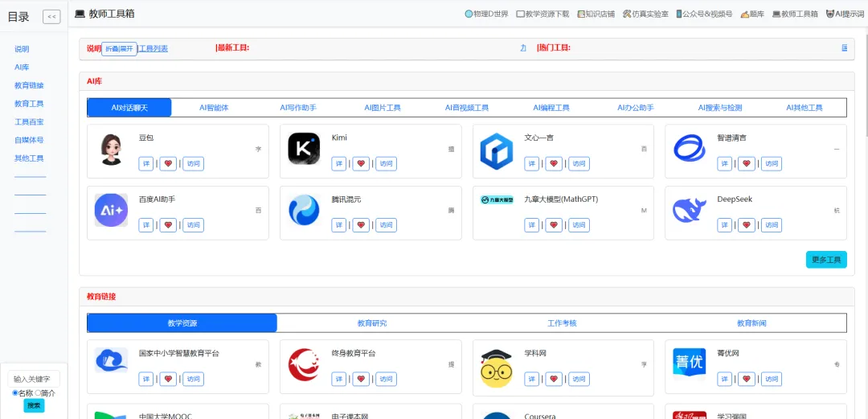This screenshot has height=419, width=868.
Task: Favorite 豆包 with its heart icon
Action: pyautogui.click(x=168, y=163)
